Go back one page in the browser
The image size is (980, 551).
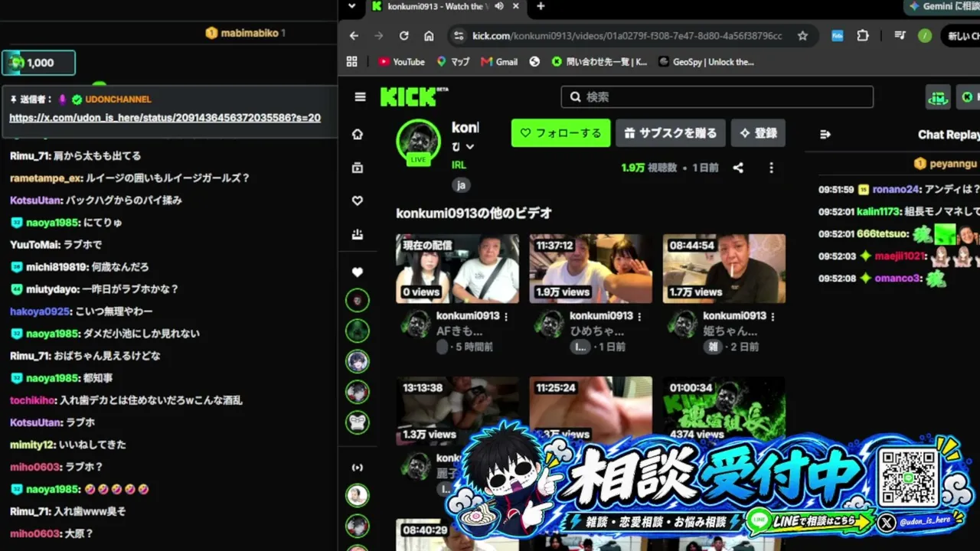(354, 36)
